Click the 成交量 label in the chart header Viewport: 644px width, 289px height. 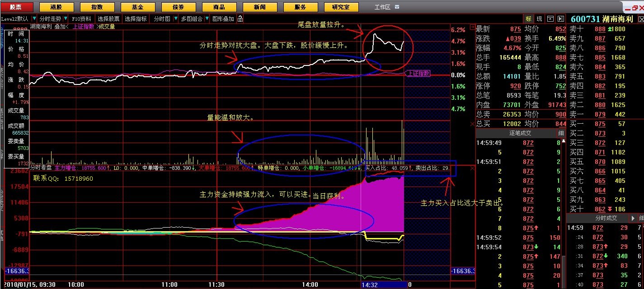click(107, 26)
